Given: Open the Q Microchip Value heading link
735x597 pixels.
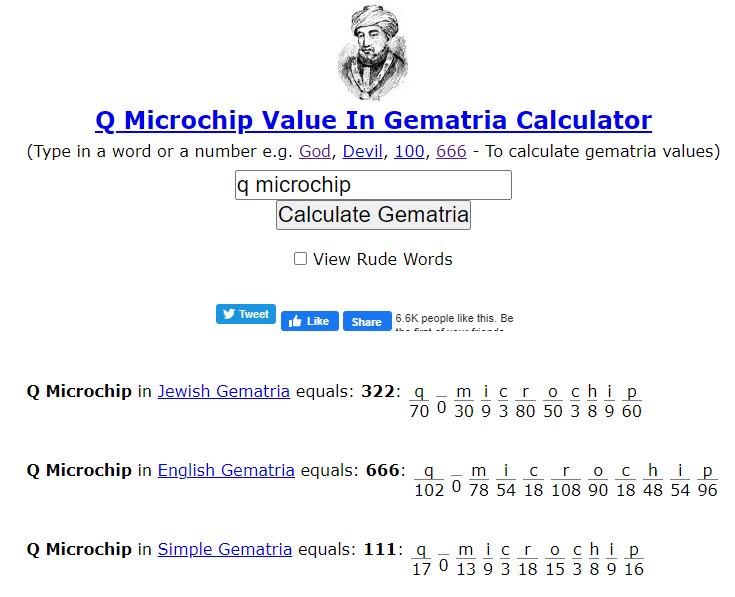Looking at the screenshot, I should coord(373,121).
